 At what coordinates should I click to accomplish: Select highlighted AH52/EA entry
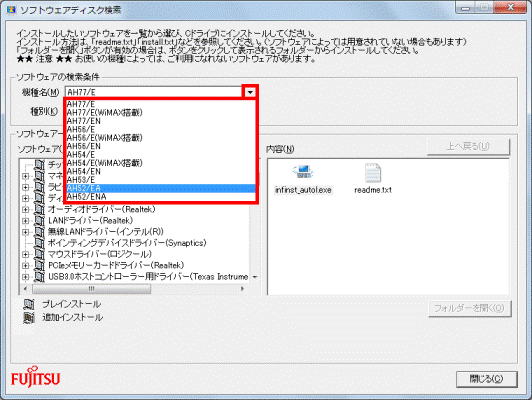tap(160, 188)
